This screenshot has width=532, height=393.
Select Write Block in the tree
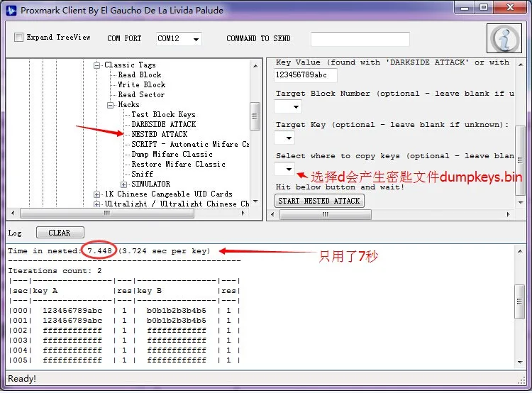click(141, 84)
